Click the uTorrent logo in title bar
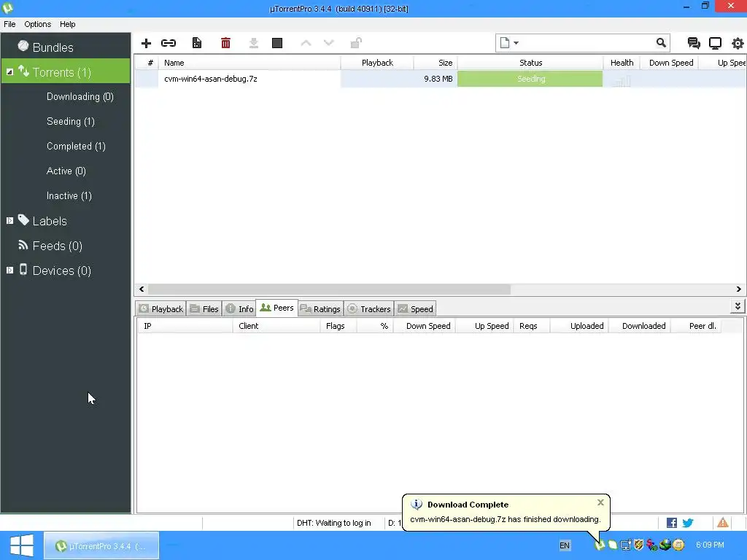747x560 pixels. point(8,8)
